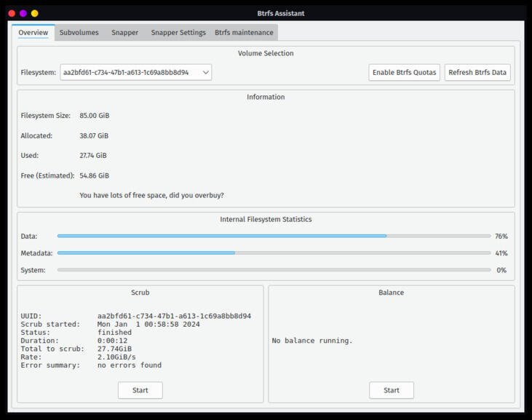
Task: Click the Used value 27.74 GiB
Action: click(93, 155)
